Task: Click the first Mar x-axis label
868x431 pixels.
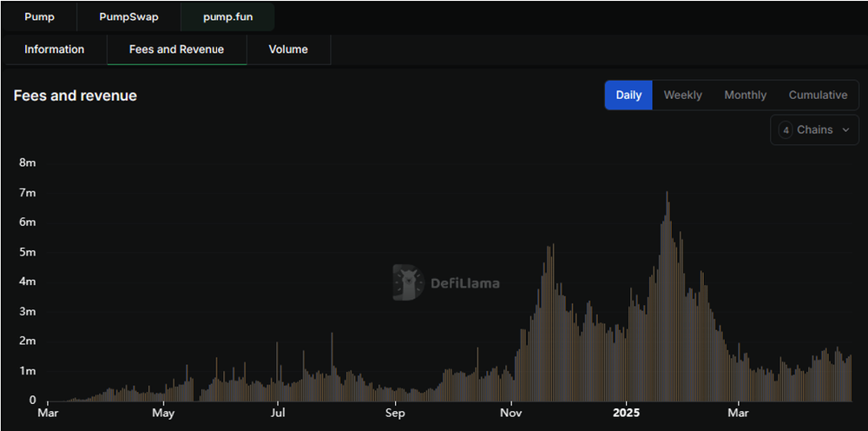Action: [x=48, y=414]
